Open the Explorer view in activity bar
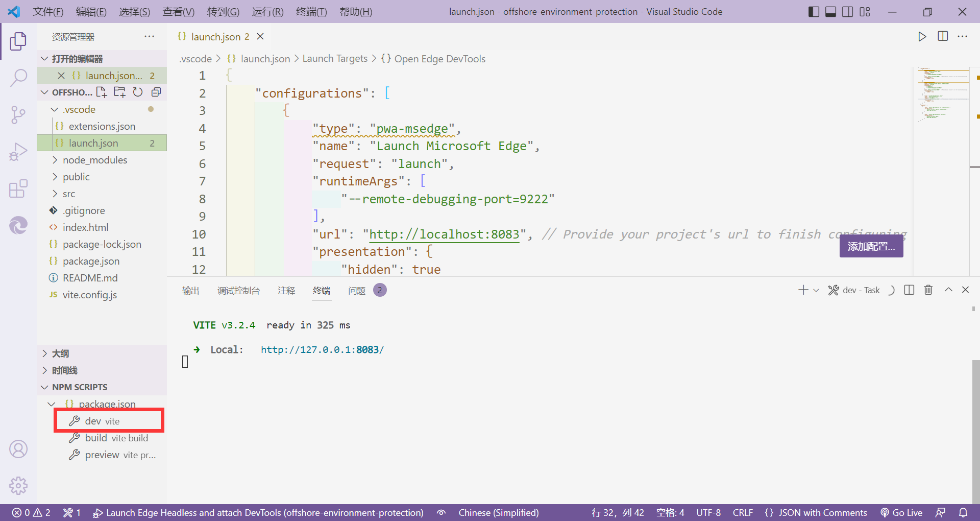The image size is (980, 521). point(18,41)
